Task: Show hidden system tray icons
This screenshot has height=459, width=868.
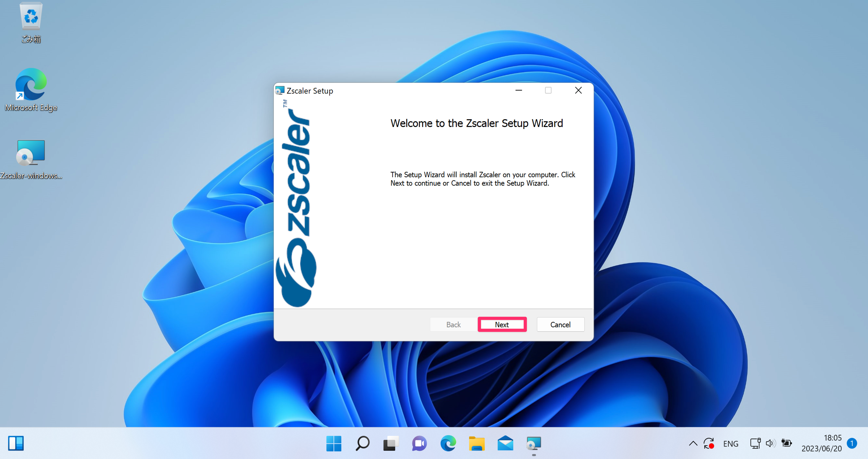Action: click(693, 444)
